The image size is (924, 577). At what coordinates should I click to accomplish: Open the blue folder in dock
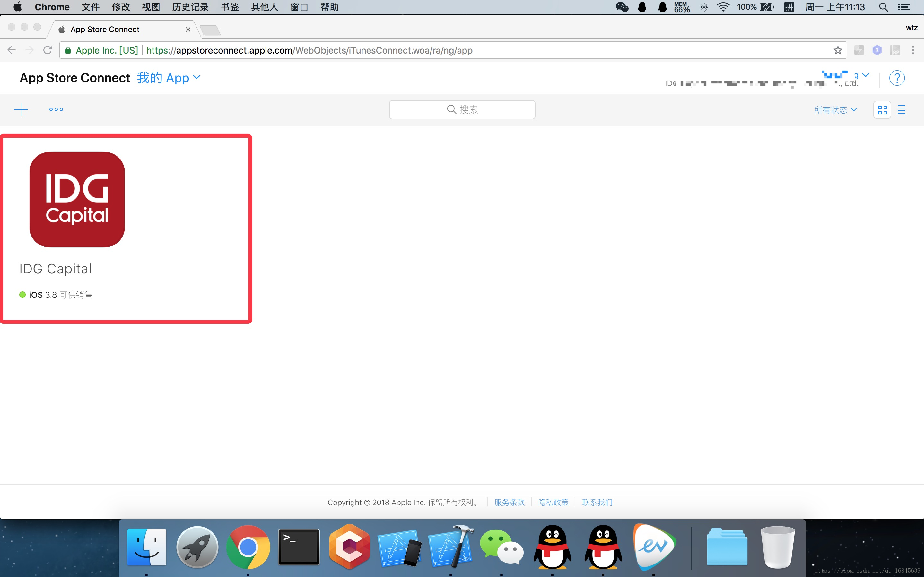(727, 547)
